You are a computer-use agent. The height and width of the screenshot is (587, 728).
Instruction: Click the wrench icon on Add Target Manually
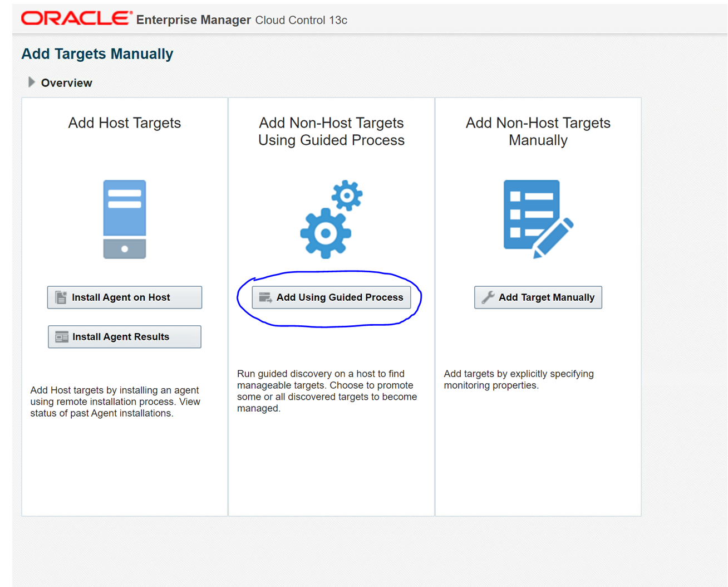pyautogui.click(x=488, y=297)
